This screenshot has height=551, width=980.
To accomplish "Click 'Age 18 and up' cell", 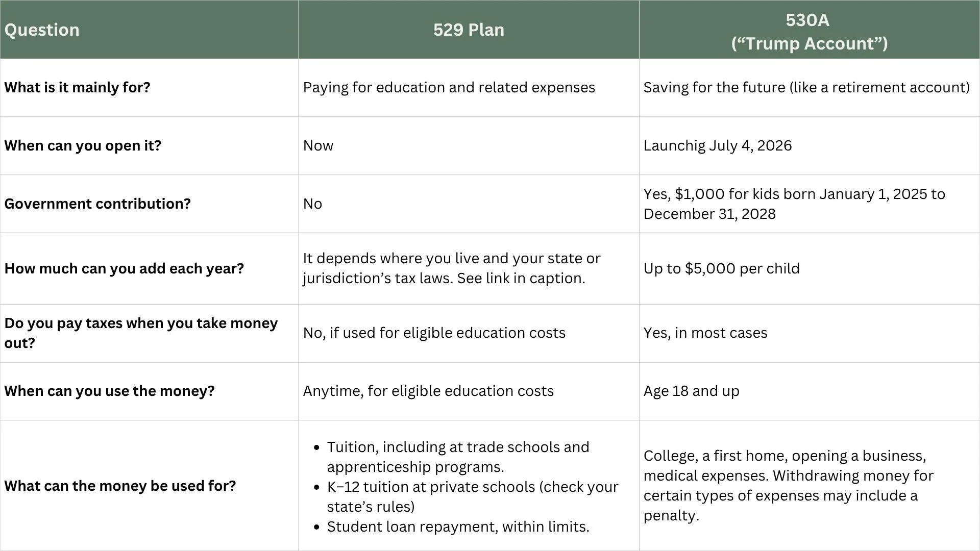I will coord(810,391).
